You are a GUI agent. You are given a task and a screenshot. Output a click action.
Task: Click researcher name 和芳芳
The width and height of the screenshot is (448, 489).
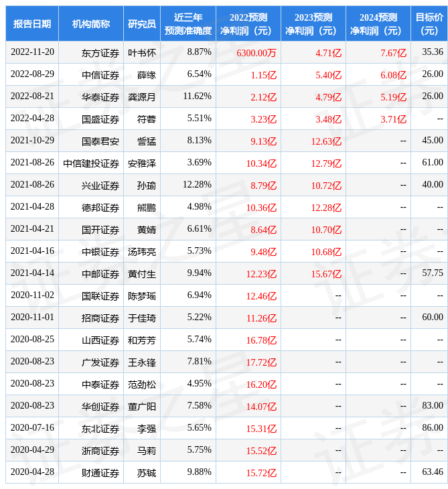click(142, 340)
